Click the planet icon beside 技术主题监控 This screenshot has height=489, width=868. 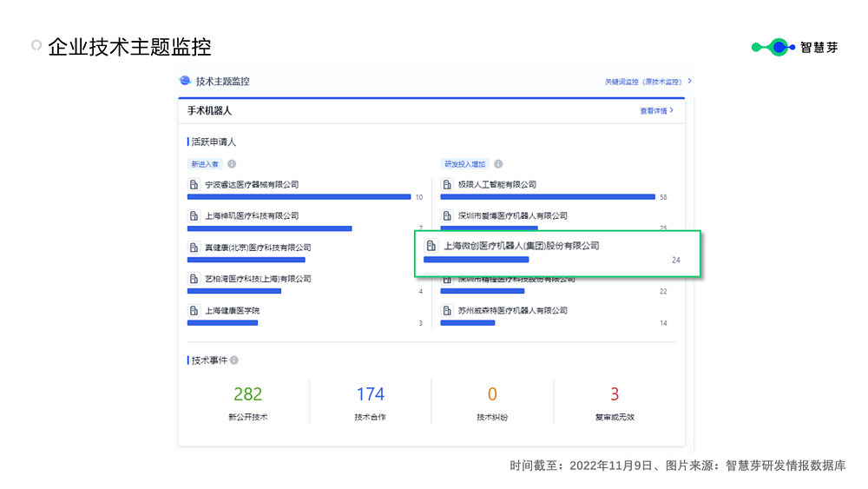[x=185, y=81]
